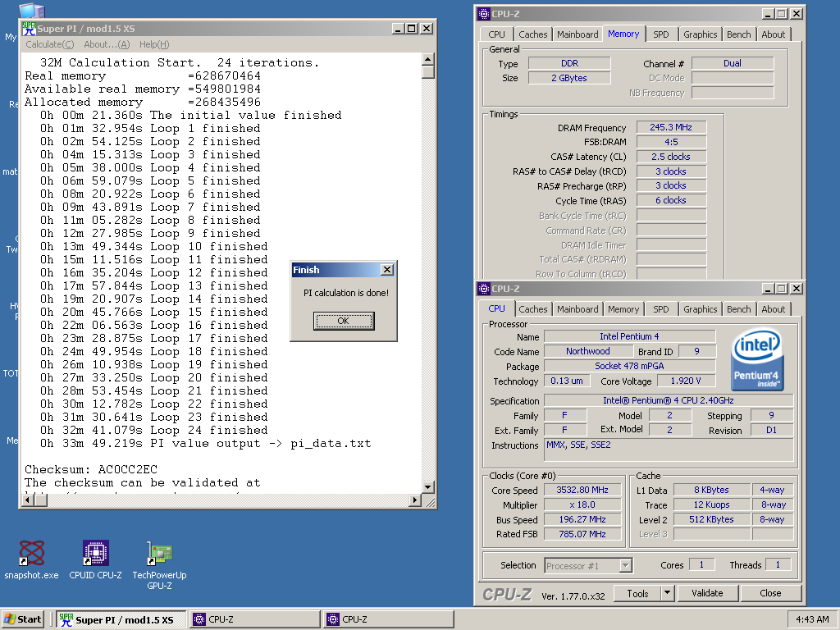The width and height of the screenshot is (840, 630).
Task: Open Bench tab in upper CPU-Z
Action: 739,34
